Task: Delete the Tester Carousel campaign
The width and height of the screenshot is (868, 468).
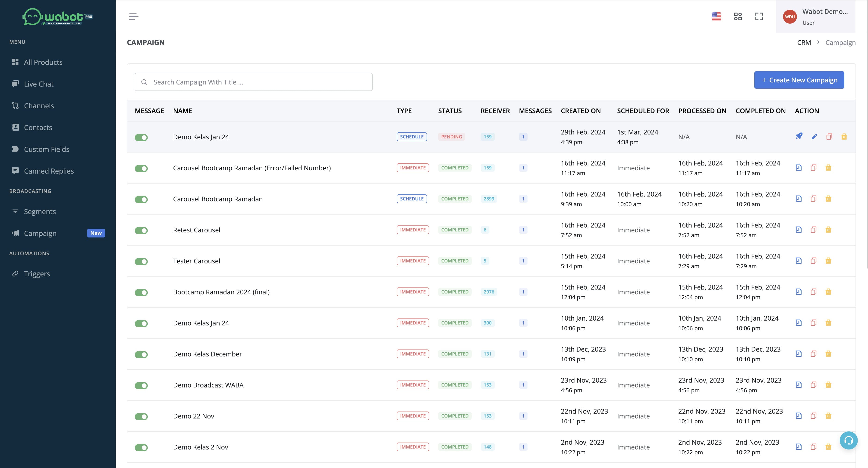Action: tap(828, 261)
